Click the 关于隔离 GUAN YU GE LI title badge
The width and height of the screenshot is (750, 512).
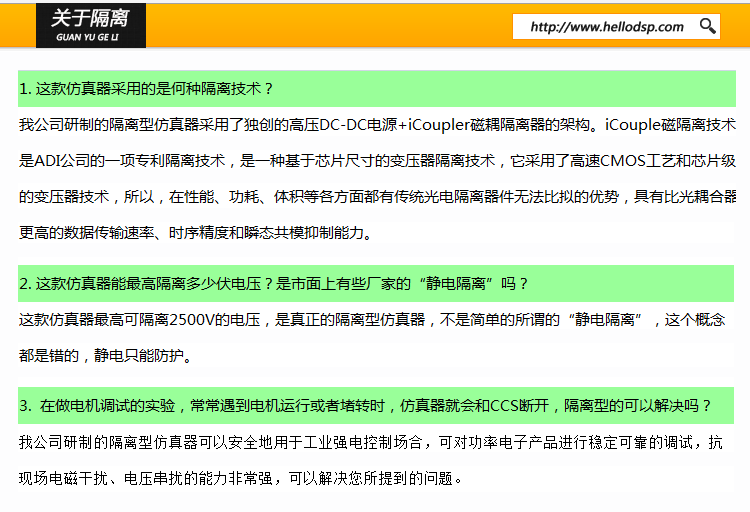coord(91,25)
